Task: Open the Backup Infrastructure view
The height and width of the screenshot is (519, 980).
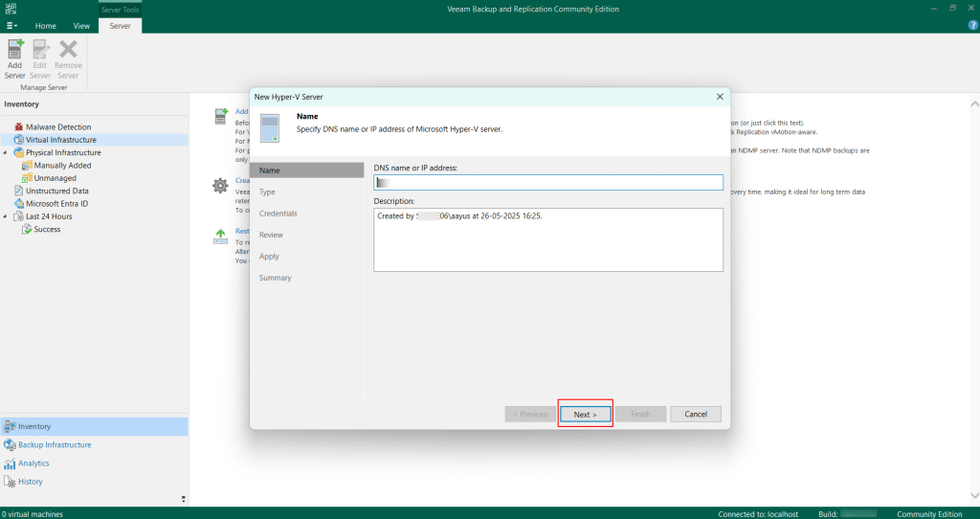Action: pos(55,445)
